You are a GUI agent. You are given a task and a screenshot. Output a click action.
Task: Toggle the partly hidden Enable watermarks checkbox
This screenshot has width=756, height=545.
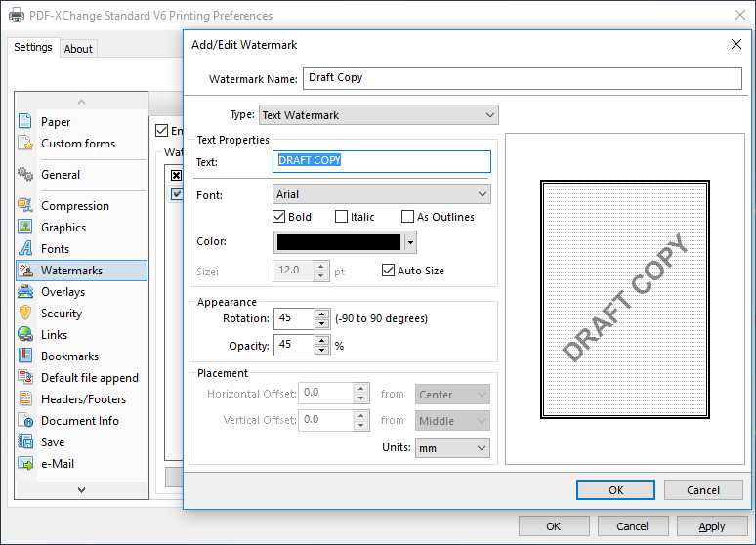[x=161, y=130]
